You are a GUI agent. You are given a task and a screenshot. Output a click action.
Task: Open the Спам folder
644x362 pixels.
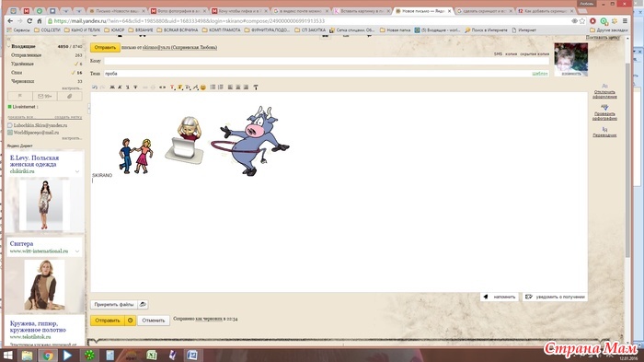(x=17, y=73)
